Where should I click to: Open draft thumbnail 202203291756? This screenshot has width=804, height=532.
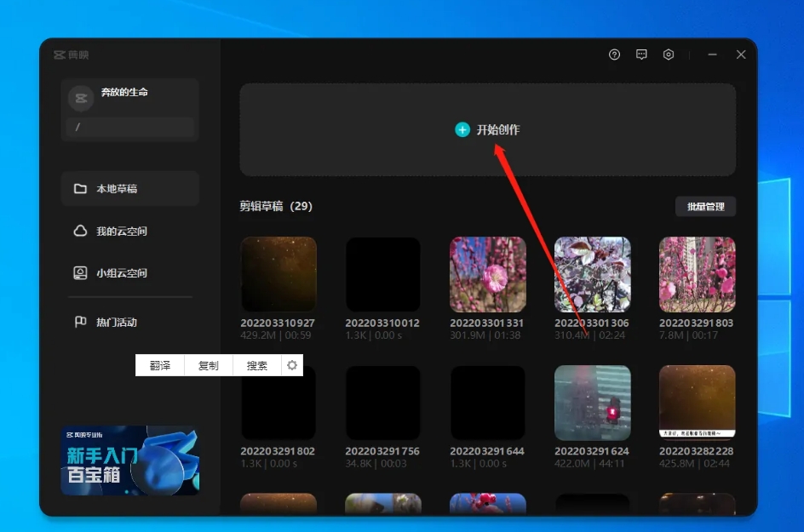[383, 403]
